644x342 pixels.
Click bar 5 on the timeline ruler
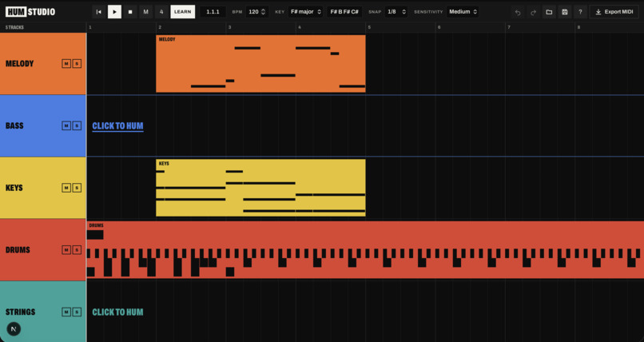(x=369, y=27)
